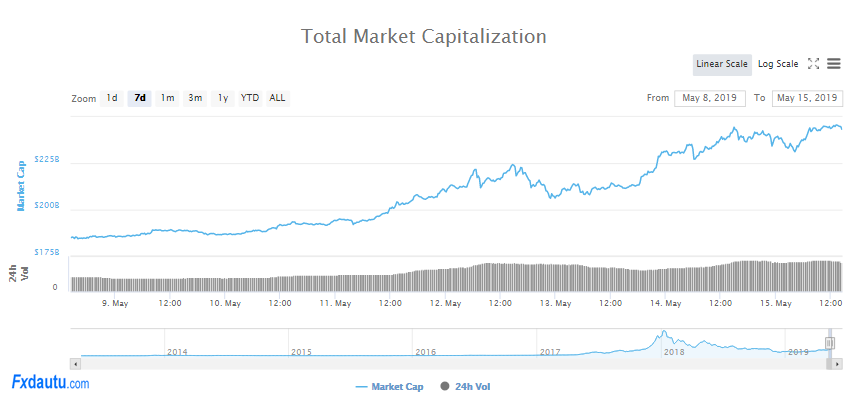The image size is (860, 400).
Task: Click the navigator scrollbar right arrow
Action: [x=839, y=364]
